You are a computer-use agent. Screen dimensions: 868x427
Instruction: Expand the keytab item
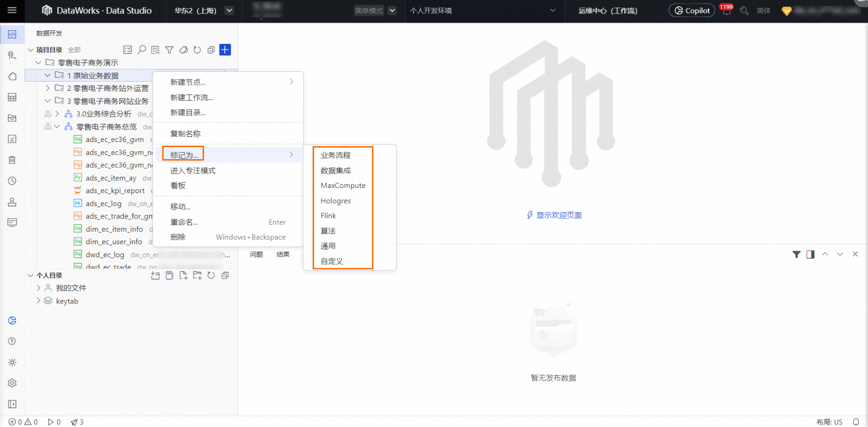pos(38,301)
